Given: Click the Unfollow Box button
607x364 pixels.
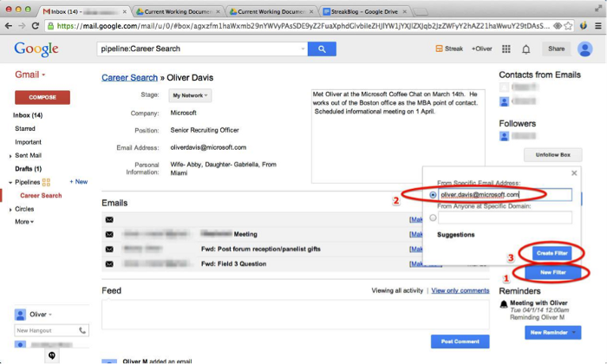Looking at the screenshot, I should pos(553,155).
